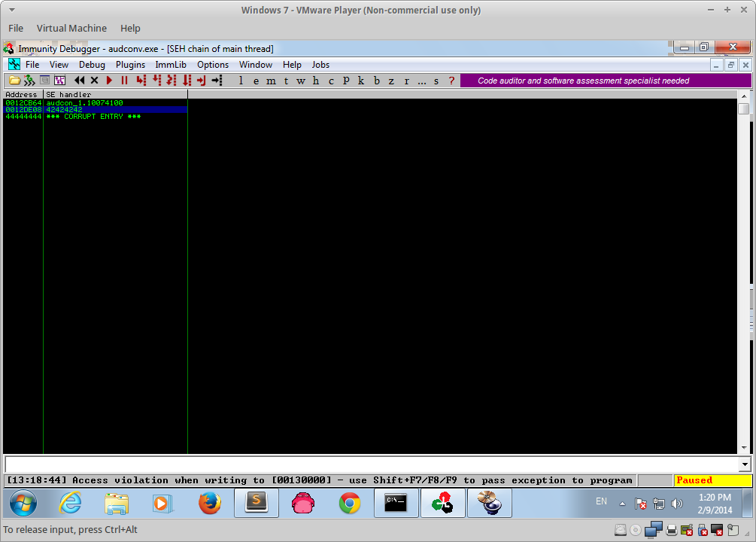Viewport: 756px width, 542px height.
Task: Open Immunity Debugger Help menu
Action: (292, 65)
